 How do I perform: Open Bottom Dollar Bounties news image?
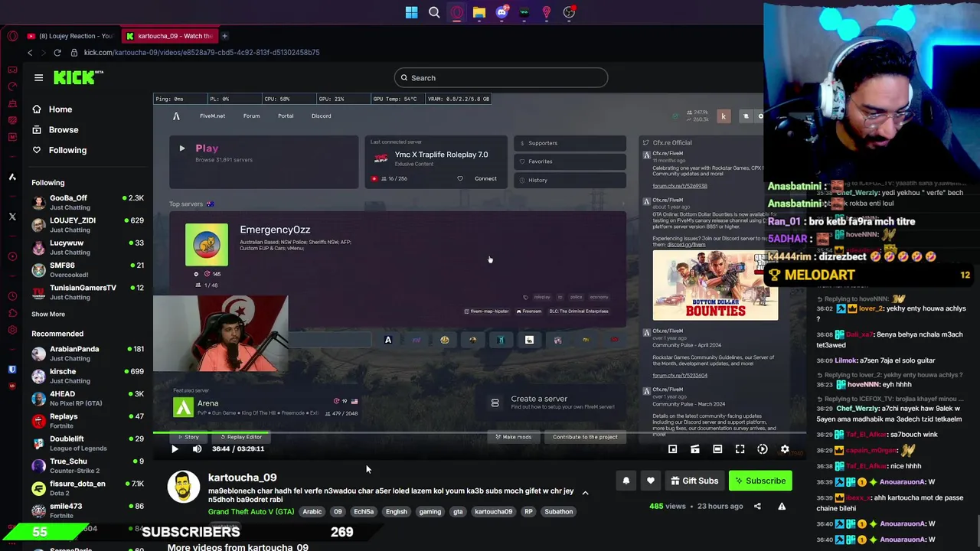[715, 284]
